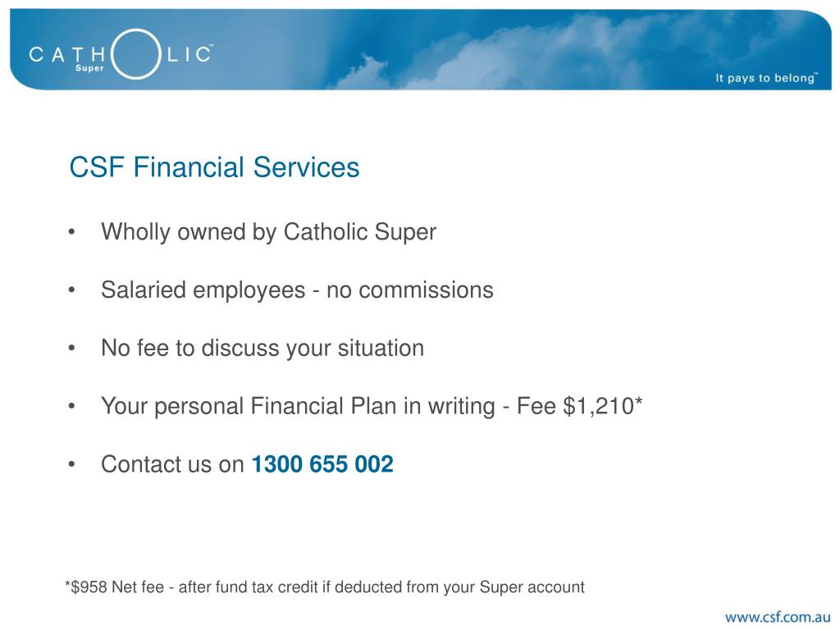Viewport: 840px width, 630px height.
Task: Click the $958 Net fee footnote
Action: (325, 587)
